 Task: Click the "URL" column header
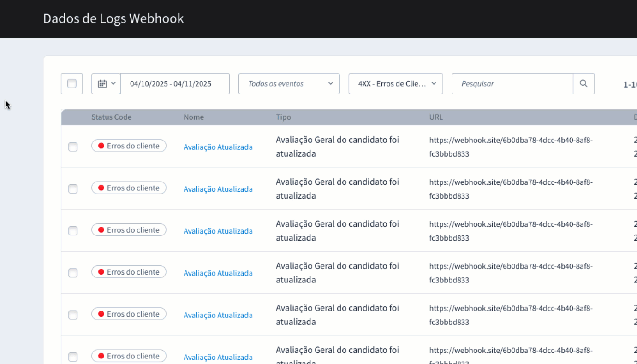(435, 117)
